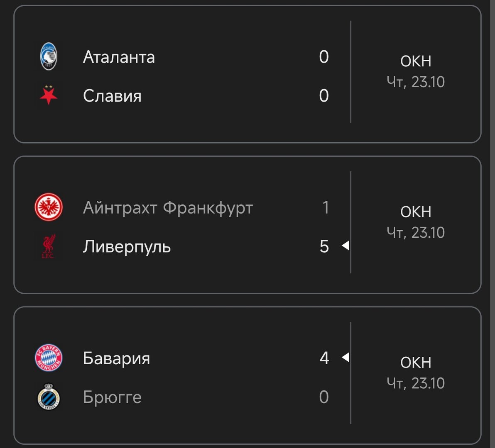
Task: Click the Atalanta club crest
Action: click(x=49, y=56)
